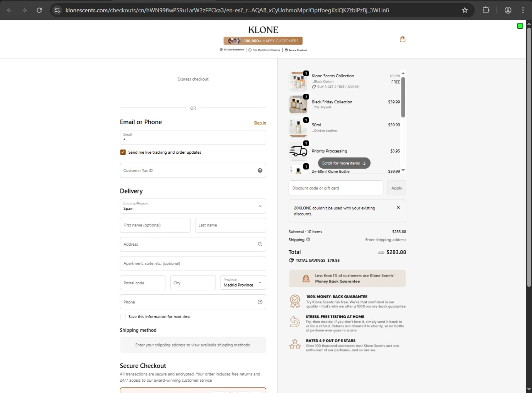Click Black Friday Collection product thumbnail

[x=298, y=104]
